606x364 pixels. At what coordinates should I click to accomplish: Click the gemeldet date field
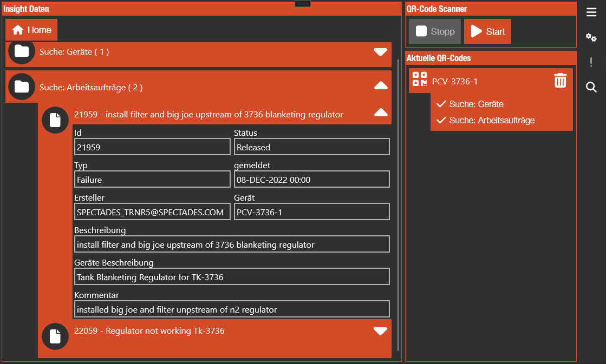(x=312, y=179)
